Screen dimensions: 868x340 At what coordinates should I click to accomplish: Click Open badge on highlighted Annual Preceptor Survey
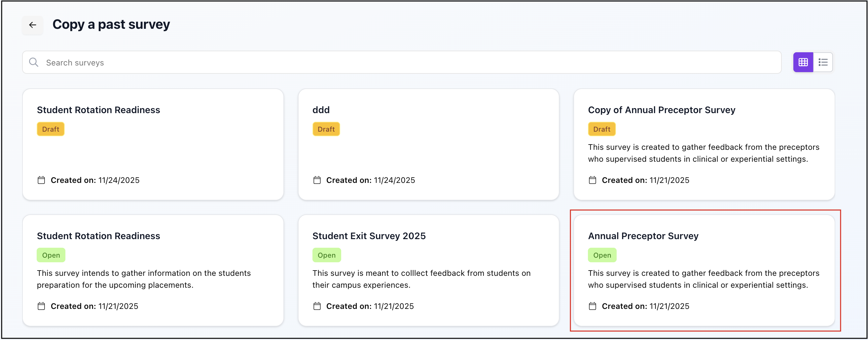coord(602,255)
